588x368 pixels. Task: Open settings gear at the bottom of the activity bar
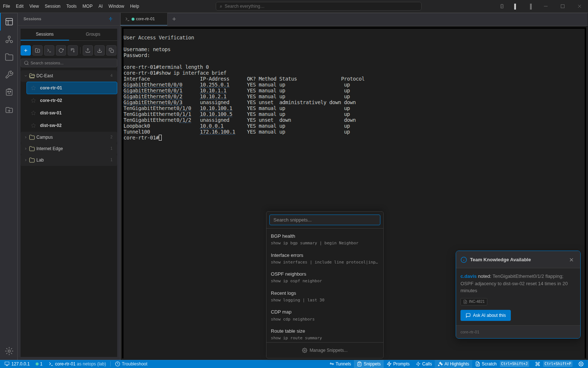[x=9, y=351]
